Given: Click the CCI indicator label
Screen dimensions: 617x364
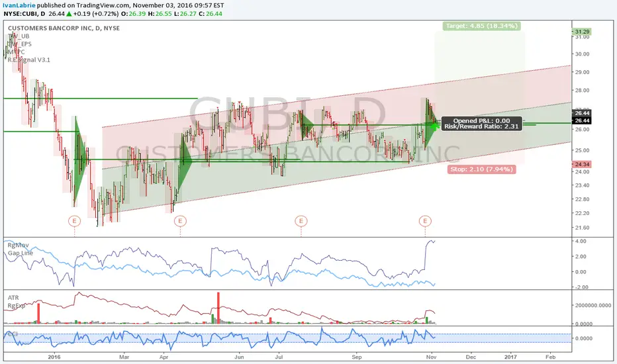Looking at the screenshot, I should [12, 334].
